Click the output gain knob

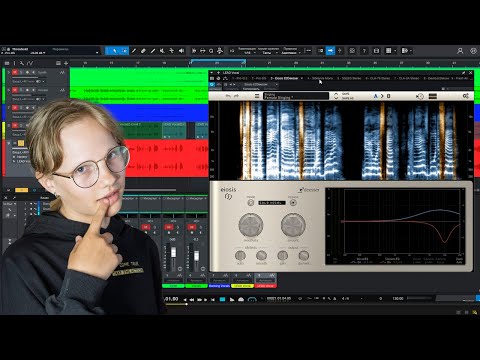click(x=283, y=256)
